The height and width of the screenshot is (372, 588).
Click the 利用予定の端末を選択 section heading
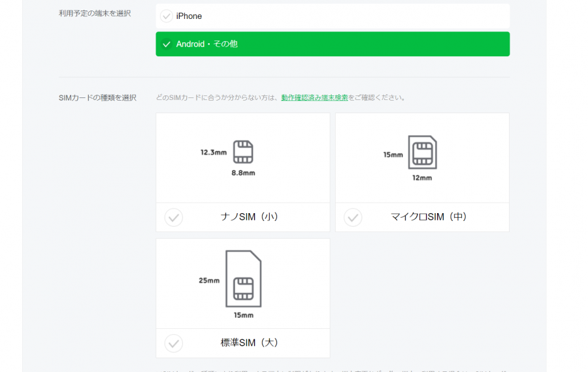click(95, 13)
